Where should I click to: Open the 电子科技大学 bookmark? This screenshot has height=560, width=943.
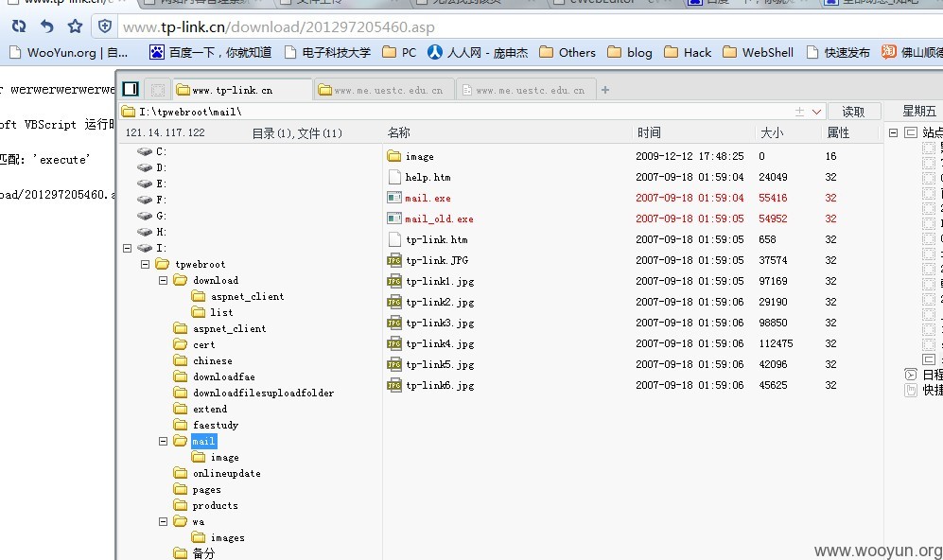click(x=328, y=52)
